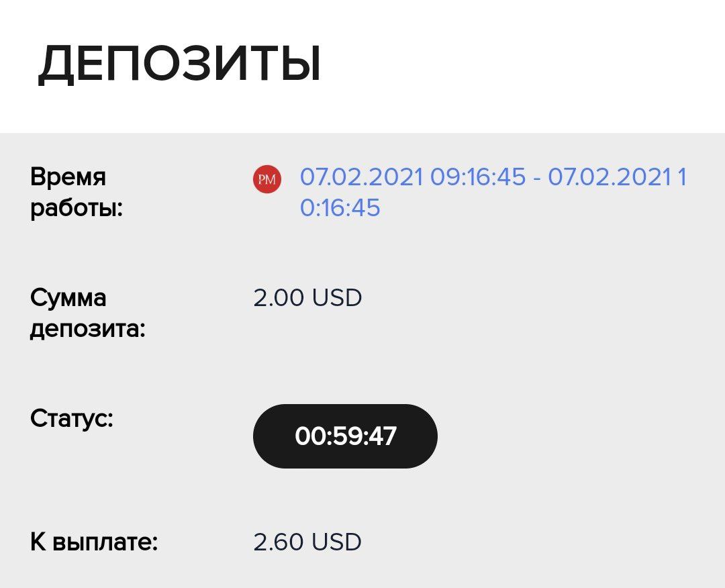Click the word работы: under Время

[x=77, y=209]
